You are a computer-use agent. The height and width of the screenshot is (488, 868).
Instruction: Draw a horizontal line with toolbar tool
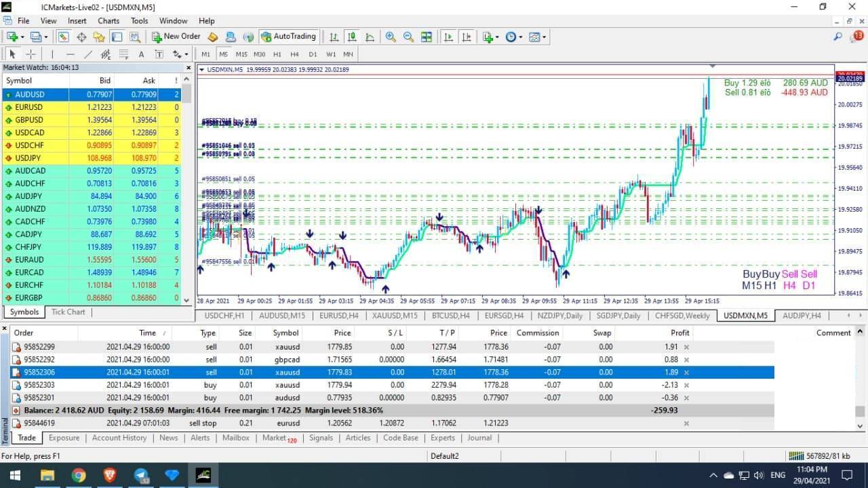point(70,54)
